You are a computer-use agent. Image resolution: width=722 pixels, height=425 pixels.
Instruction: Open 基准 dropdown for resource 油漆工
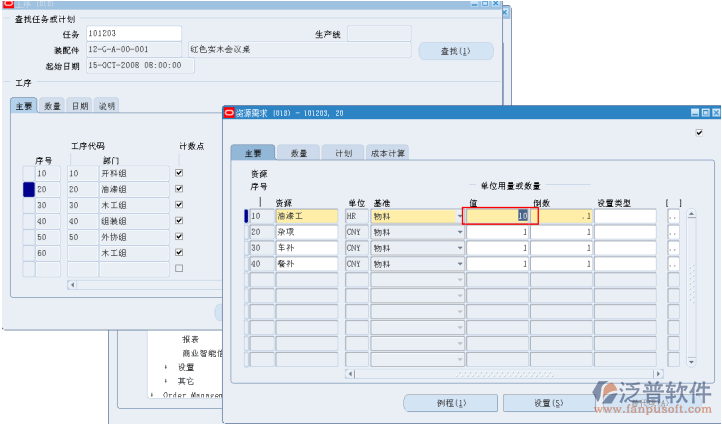pyautogui.click(x=460, y=216)
